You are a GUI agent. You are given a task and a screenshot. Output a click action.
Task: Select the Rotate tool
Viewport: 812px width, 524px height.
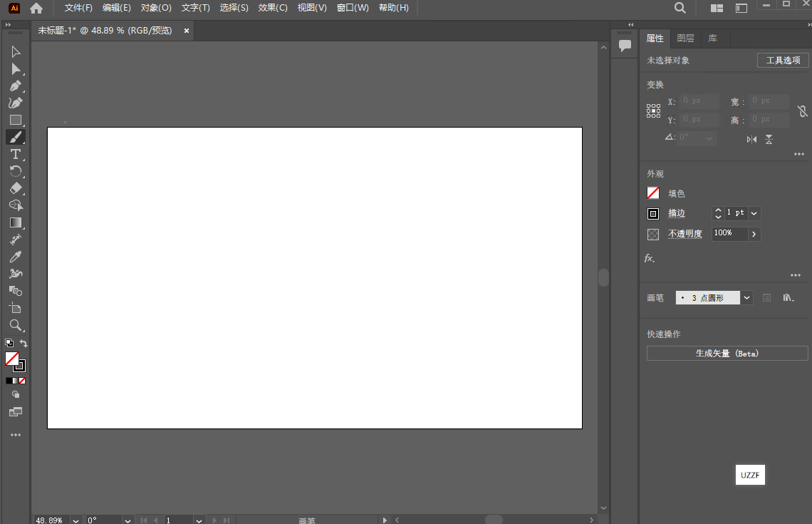coord(16,171)
